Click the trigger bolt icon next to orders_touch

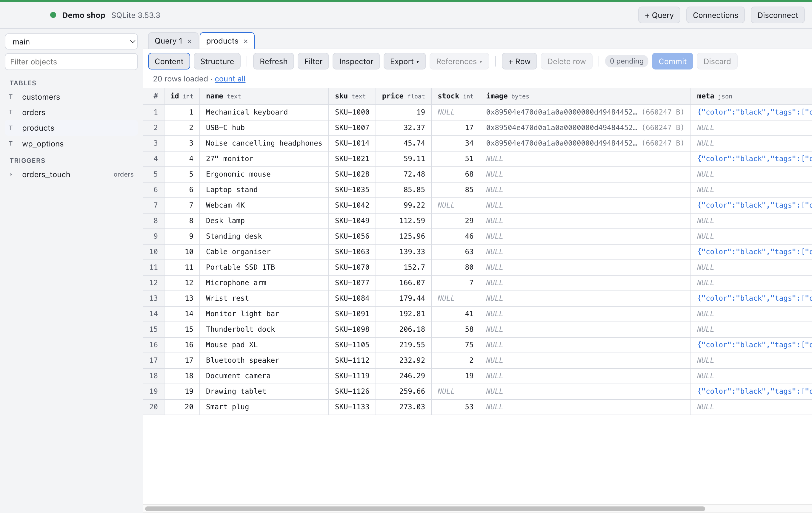click(11, 174)
